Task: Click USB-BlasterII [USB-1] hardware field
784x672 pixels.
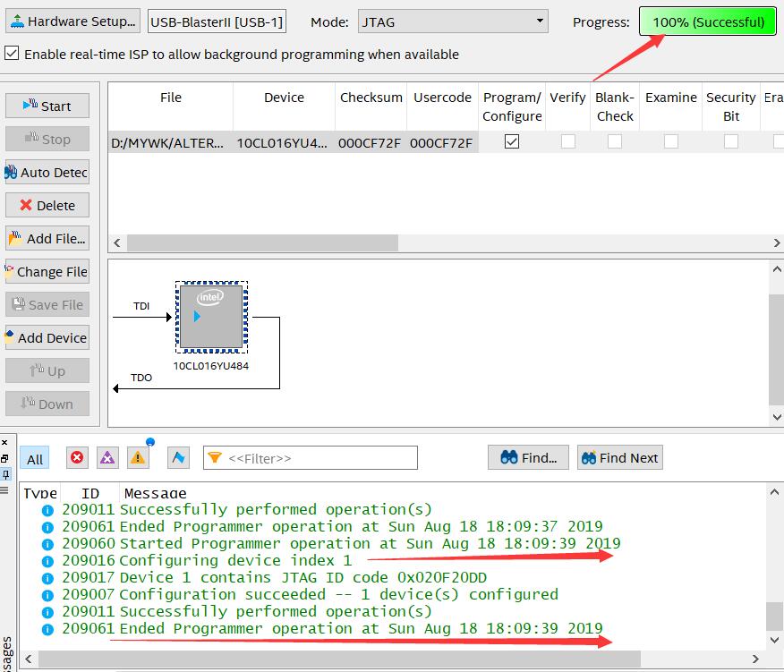Action: click(217, 21)
